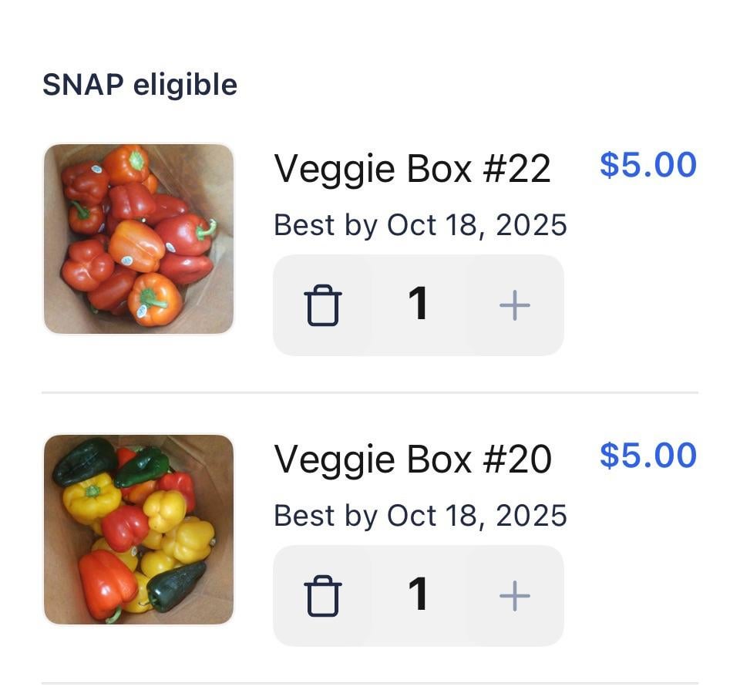The height and width of the screenshot is (700, 740).
Task: Open the Veggie Box #22 pepper photo
Action: point(139,239)
